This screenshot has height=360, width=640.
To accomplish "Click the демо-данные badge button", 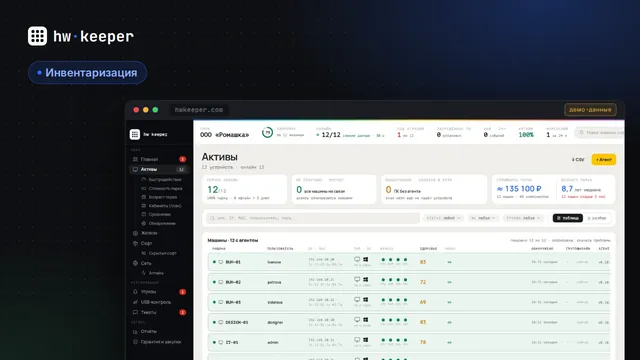I will pos(590,110).
